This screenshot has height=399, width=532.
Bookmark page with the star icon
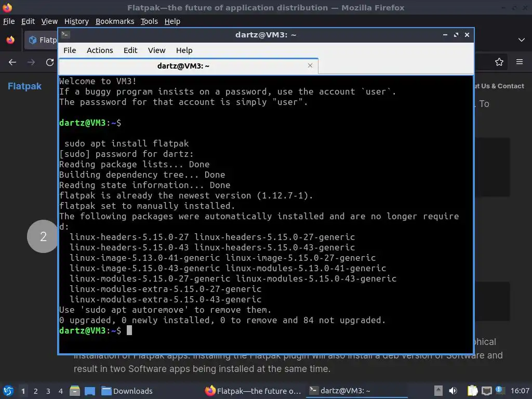tap(499, 62)
